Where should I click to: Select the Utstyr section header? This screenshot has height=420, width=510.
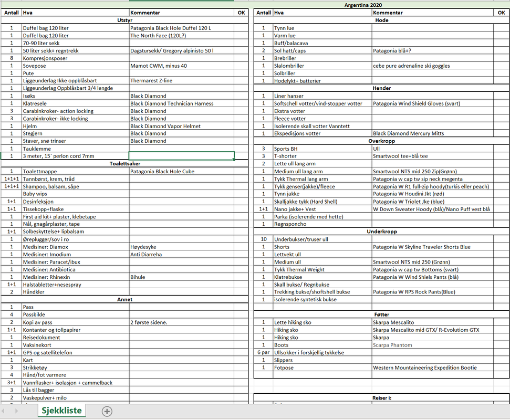pyautogui.click(x=124, y=20)
